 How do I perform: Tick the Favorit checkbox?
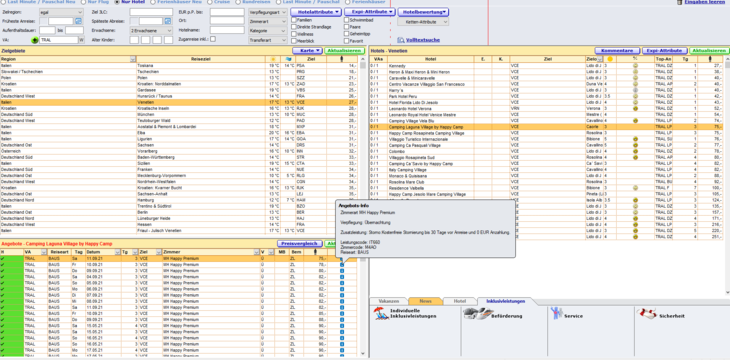347,41
